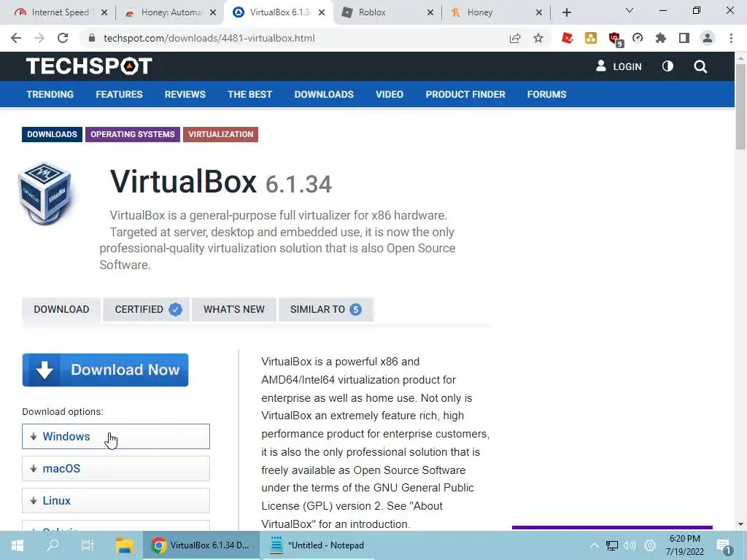Open the clock and date in tray
This screenshot has width=747, height=560.
click(x=684, y=545)
